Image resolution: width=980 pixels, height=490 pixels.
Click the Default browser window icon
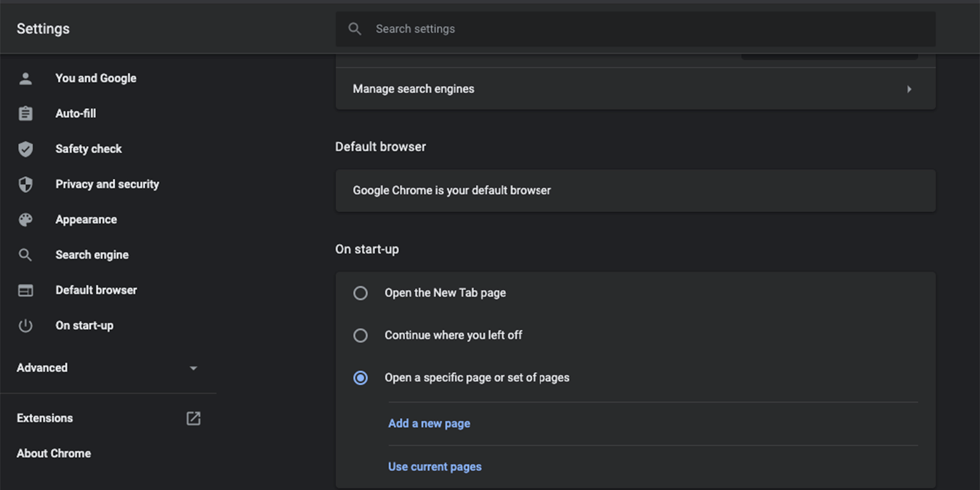[25, 290]
